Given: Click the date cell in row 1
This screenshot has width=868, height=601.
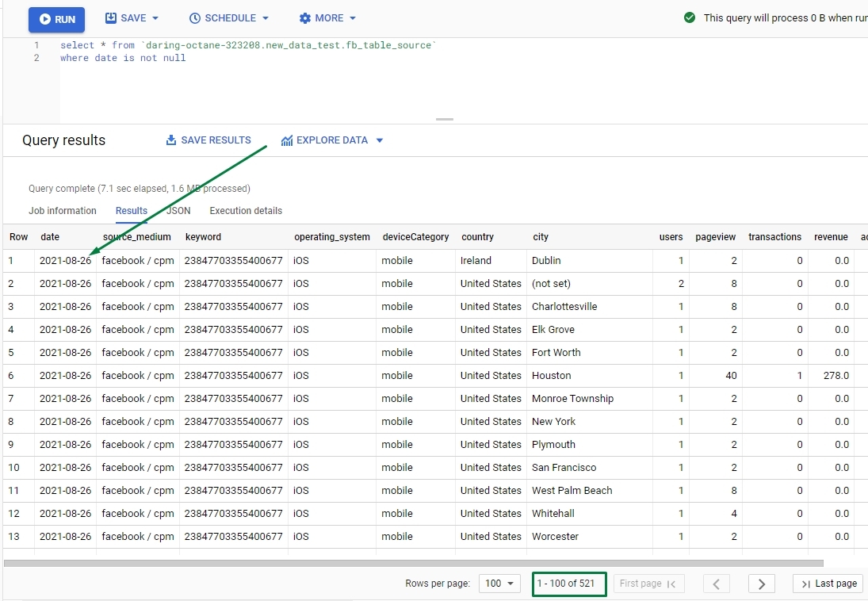Looking at the screenshot, I should (x=65, y=260).
